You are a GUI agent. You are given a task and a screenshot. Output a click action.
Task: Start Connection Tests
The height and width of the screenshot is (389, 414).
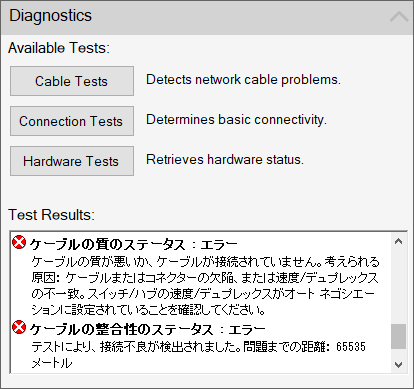click(x=72, y=121)
